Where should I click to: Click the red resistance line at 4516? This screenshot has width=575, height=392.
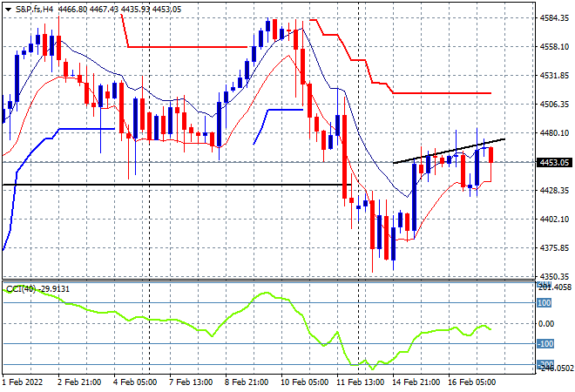point(442,93)
